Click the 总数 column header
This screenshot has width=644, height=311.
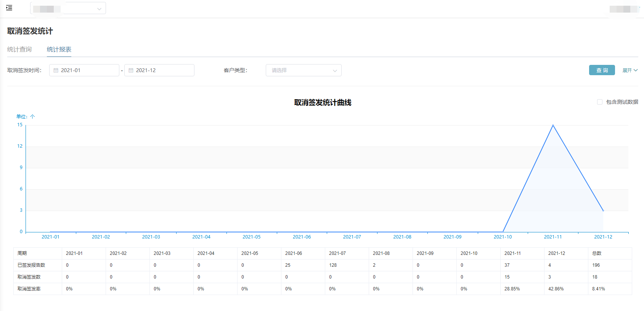tap(610, 253)
